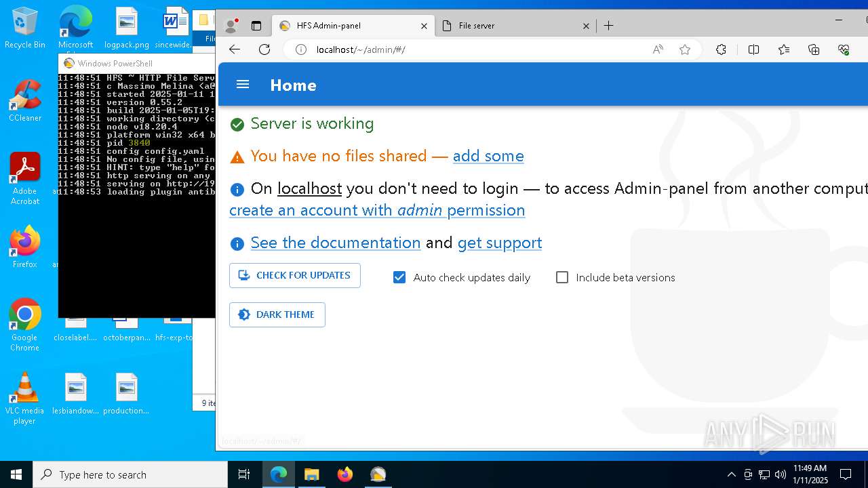The width and height of the screenshot is (868, 488).
Task: Click Firefox icon on the taskbar
Action: click(x=345, y=474)
